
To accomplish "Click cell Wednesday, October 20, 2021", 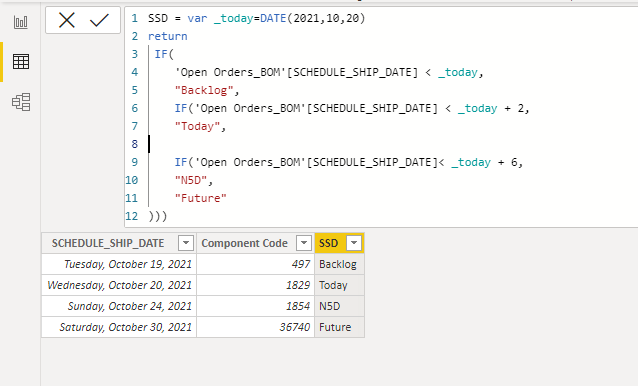I will 119,285.
